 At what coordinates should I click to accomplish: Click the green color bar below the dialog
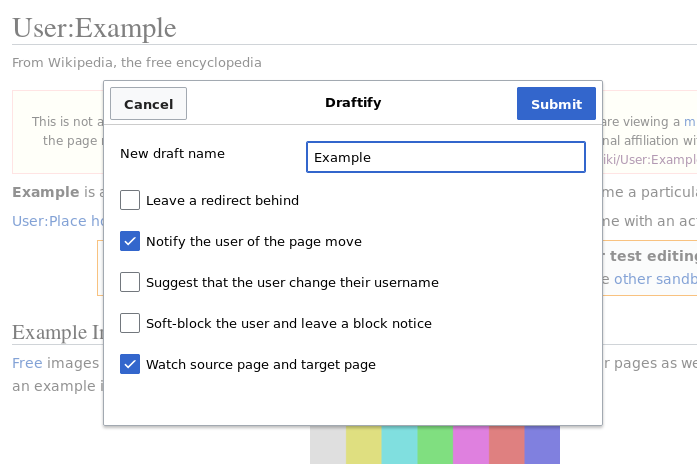pyautogui.click(x=435, y=444)
